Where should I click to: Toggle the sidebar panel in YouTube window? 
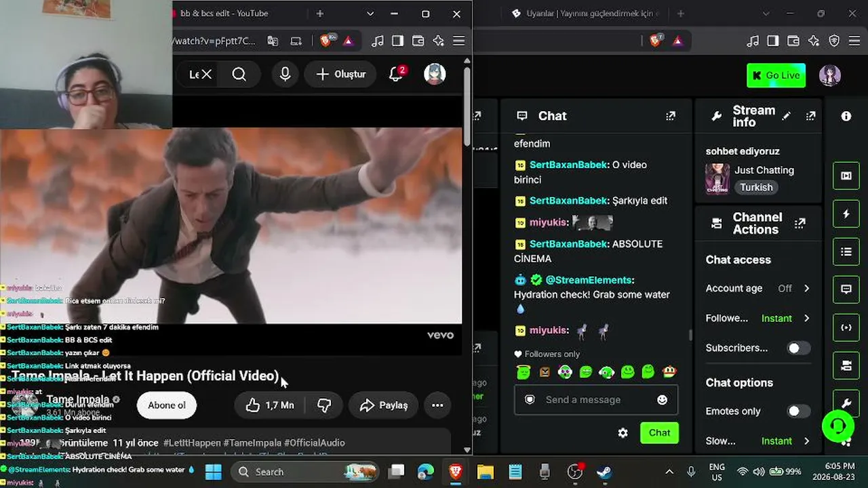(x=398, y=41)
